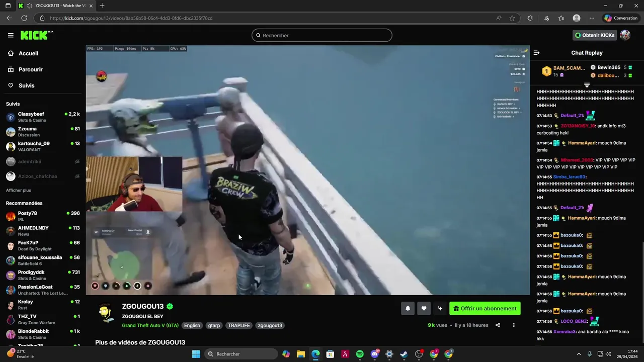
Task: Open a new browser tab
Action: pyautogui.click(x=102, y=6)
